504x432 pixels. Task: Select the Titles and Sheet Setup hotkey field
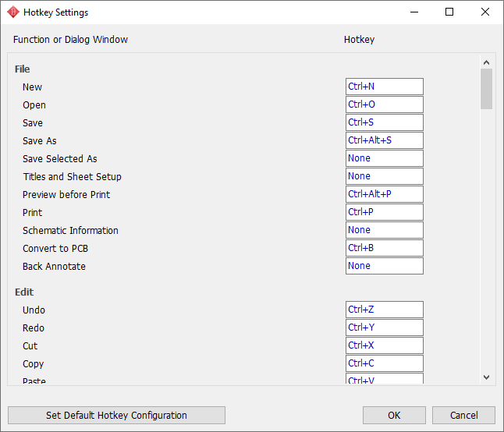coord(385,176)
